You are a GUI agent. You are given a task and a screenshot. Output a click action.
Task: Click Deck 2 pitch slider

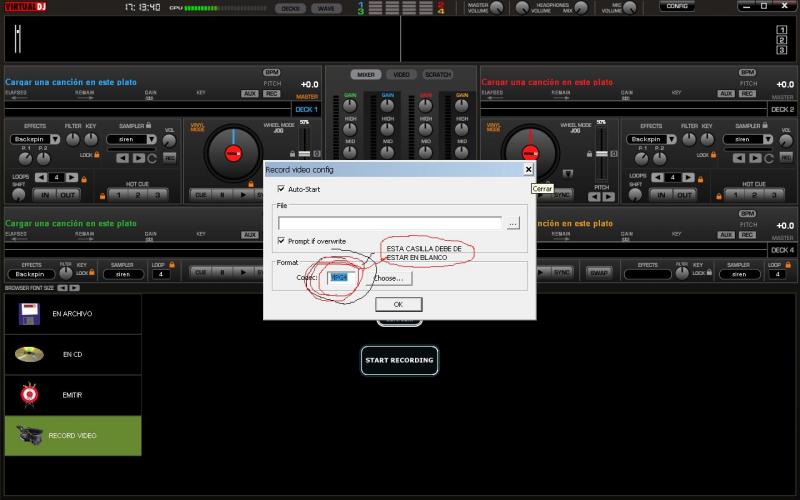pos(602,153)
